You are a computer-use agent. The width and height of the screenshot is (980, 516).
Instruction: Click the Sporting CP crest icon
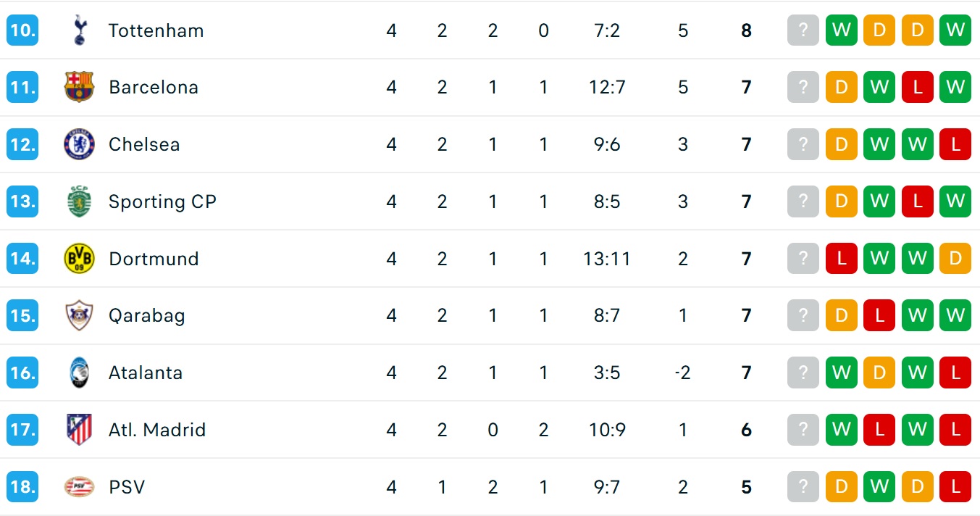tap(79, 201)
